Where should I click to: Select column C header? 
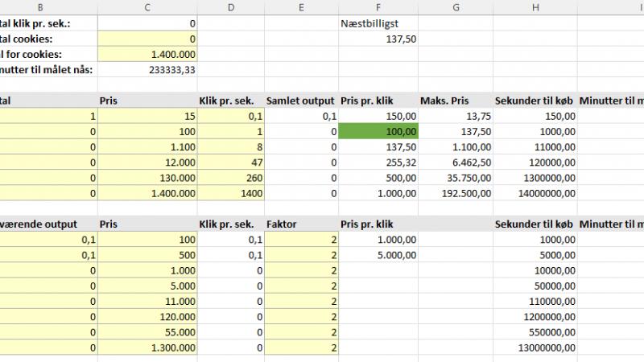[147, 7]
